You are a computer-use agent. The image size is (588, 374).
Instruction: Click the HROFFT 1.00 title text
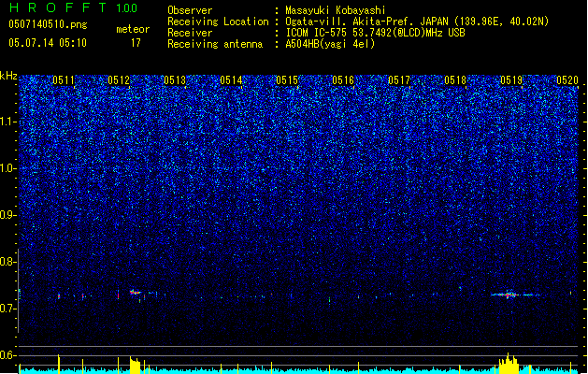73,7
